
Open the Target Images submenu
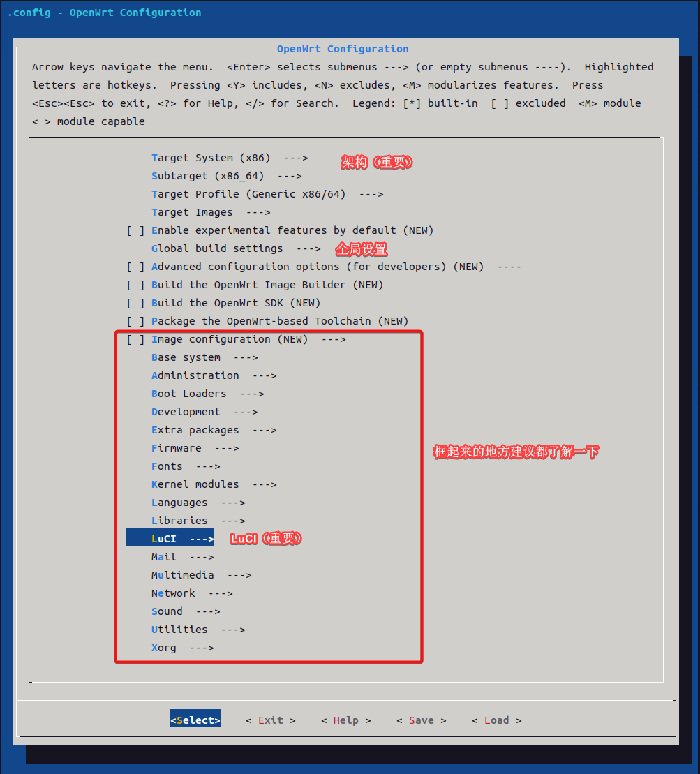211,212
